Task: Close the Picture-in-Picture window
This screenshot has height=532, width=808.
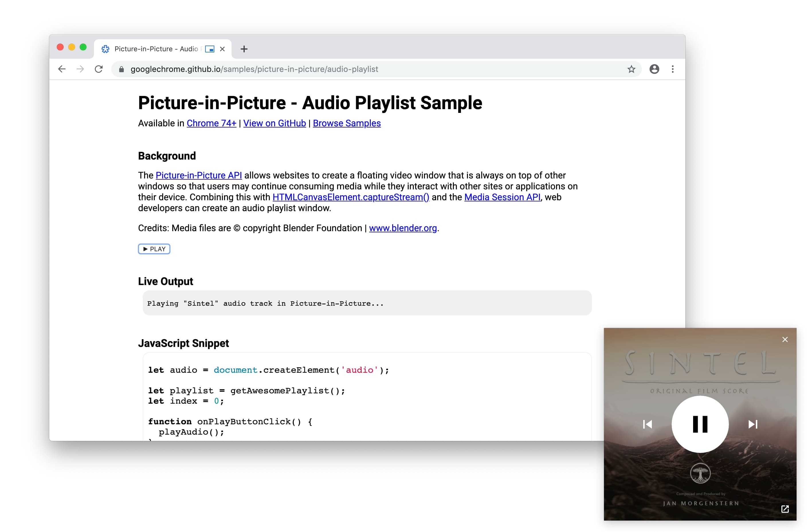Action: point(785,339)
